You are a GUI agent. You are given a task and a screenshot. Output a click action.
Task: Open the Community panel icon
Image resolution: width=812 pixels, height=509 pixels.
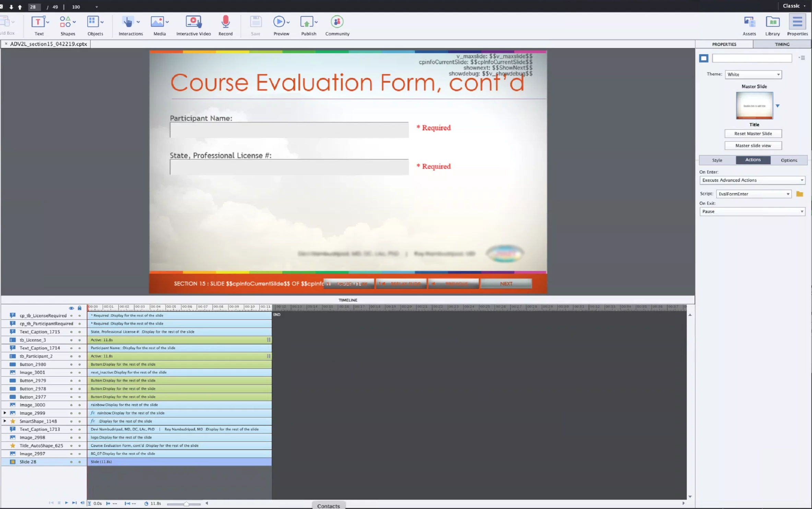click(x=337, y=22)
